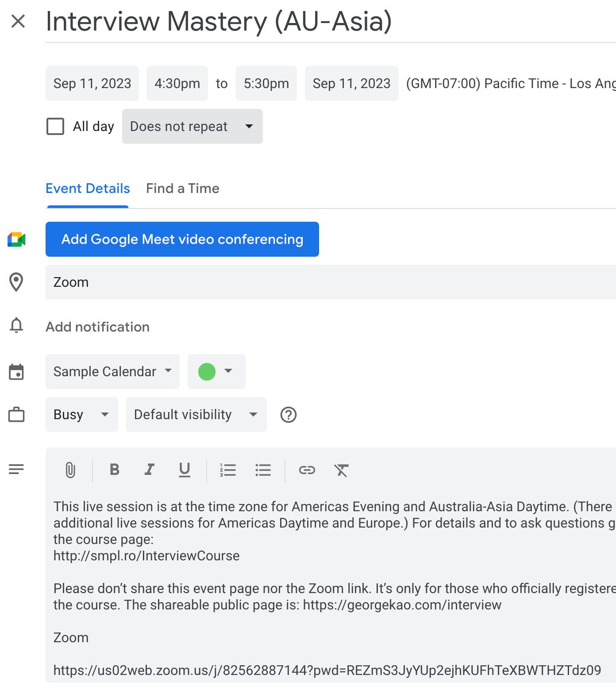The image size is (616, 694).
Task: Change the Pacific Time time zone
Action: 511,84
